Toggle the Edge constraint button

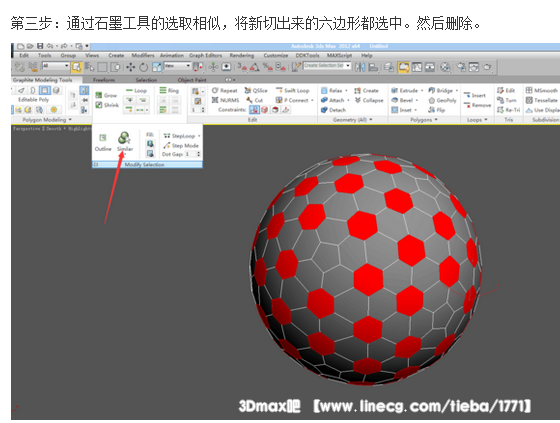tap(265, 110)
